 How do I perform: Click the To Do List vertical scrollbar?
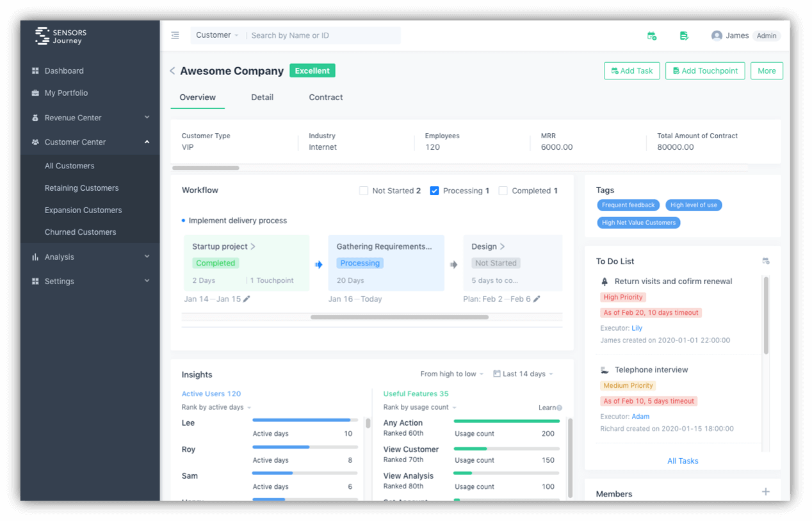pos(767,315)
